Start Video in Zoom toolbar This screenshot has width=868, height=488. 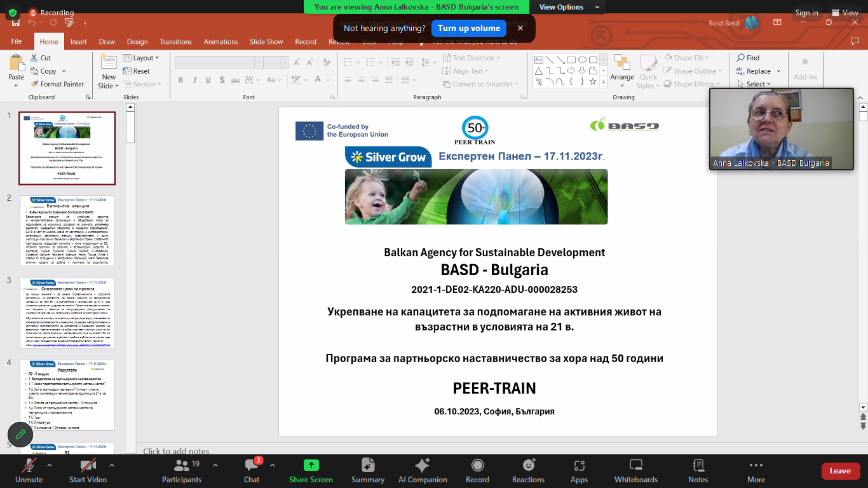click(88, 471)
